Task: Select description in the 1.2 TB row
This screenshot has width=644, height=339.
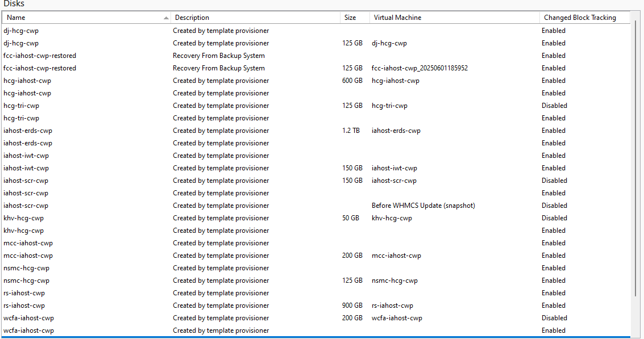Action: coord(221,131)
